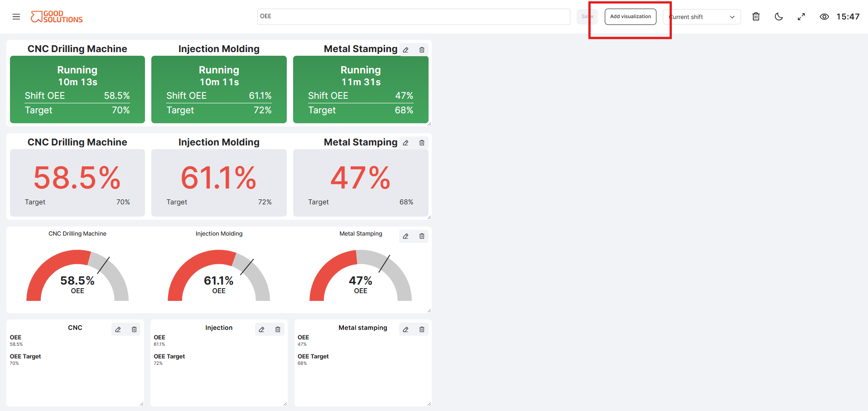Toggle view mode with the eye icon
The image size is (868, 411).
pos(825,17)
